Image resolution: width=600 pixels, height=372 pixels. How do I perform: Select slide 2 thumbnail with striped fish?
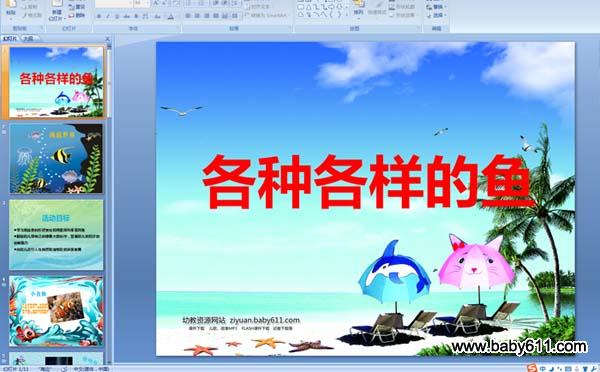click(56, 158)
